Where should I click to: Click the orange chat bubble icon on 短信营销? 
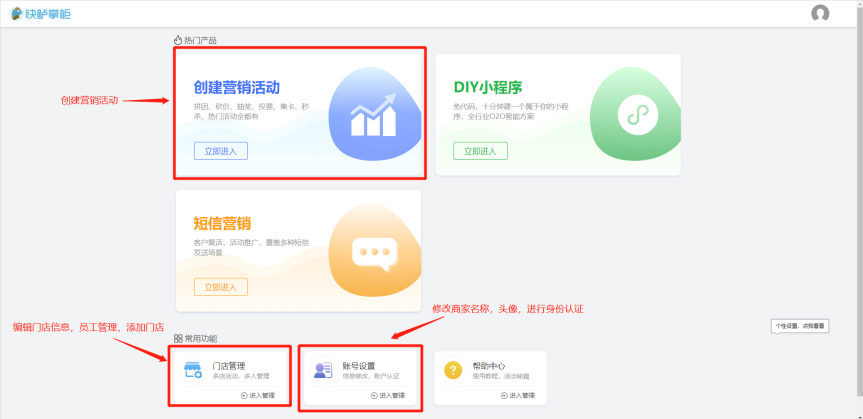coord(374,253)
